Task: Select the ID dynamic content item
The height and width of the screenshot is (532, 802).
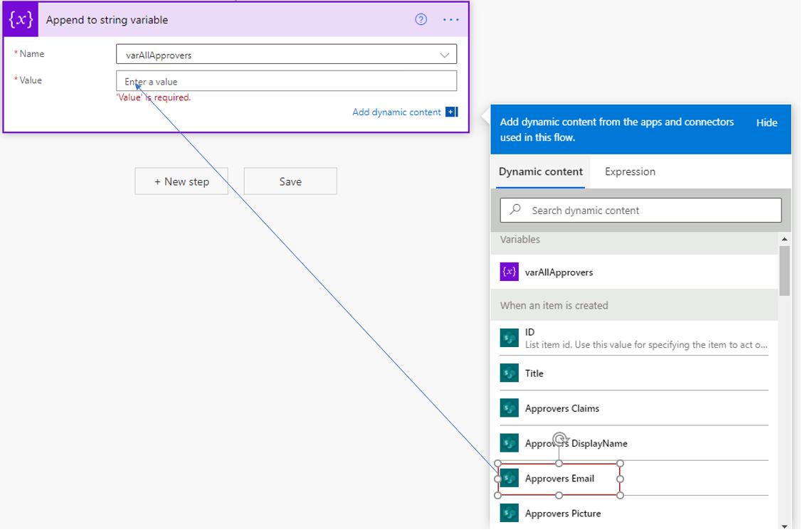Action: [634, 338]
